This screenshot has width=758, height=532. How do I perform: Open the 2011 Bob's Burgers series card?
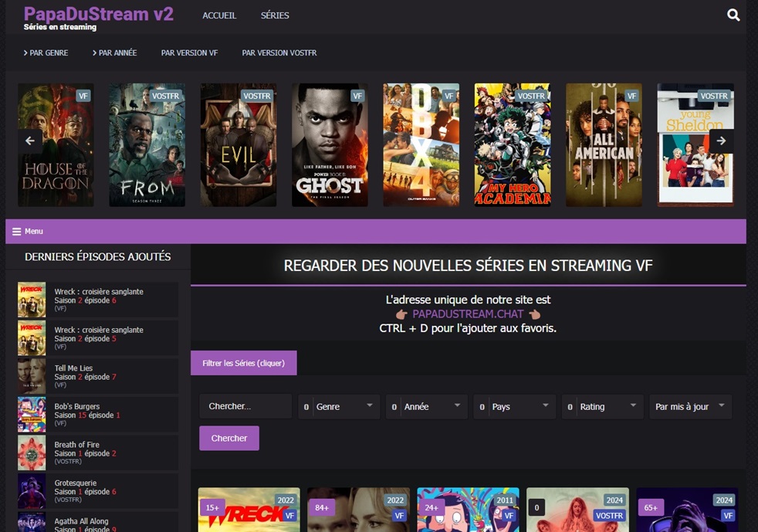point(468,510)
